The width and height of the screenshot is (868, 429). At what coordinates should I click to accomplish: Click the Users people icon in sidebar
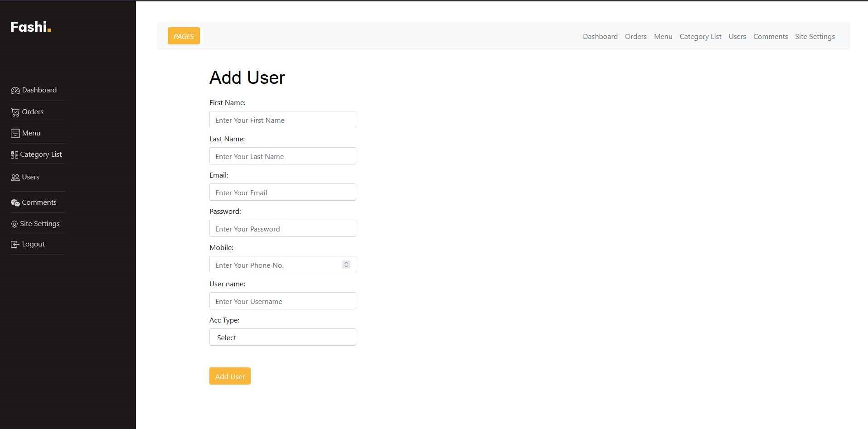click(x=15, y=178)
